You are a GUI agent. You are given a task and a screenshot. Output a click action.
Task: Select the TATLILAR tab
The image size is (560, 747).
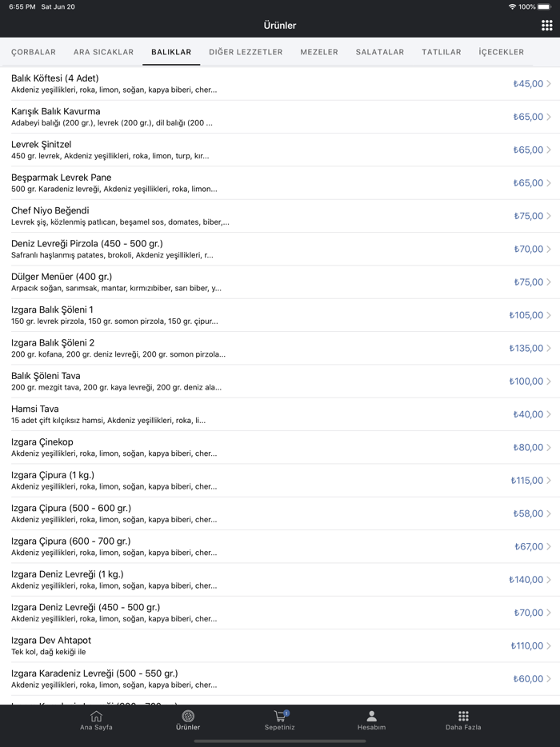coord(442,52)
